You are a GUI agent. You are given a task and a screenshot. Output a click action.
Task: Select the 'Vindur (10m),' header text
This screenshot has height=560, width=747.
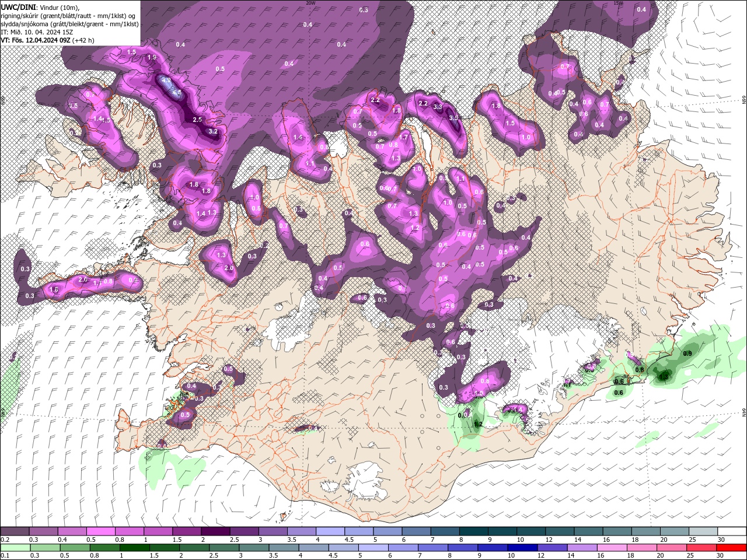[x=59, y=7]
